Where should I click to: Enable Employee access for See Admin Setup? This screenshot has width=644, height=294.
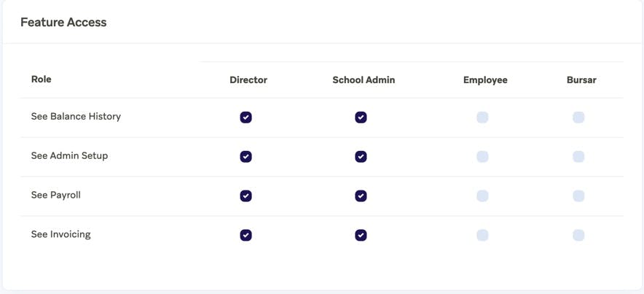(482, 157)
